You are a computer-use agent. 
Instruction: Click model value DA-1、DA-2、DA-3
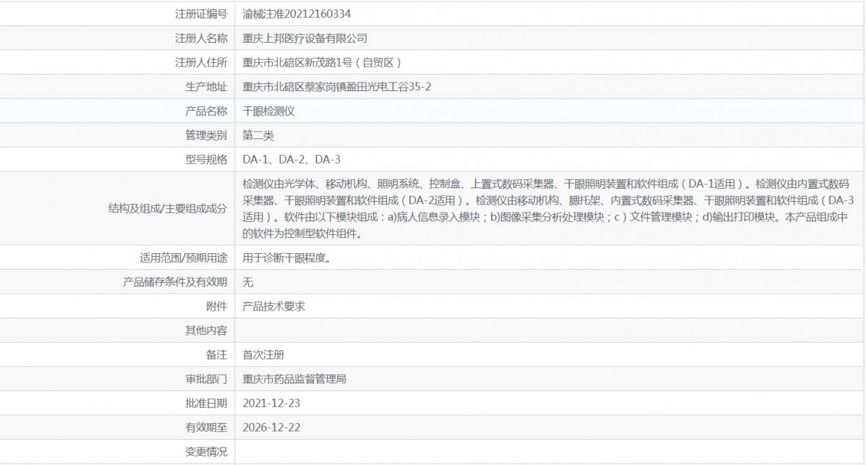click(x=292, y=160)
